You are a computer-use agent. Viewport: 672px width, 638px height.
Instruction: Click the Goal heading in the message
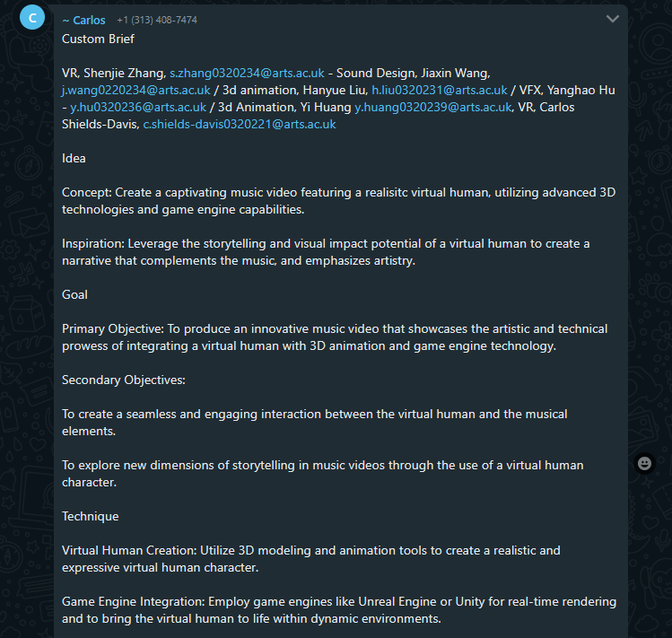74,295
